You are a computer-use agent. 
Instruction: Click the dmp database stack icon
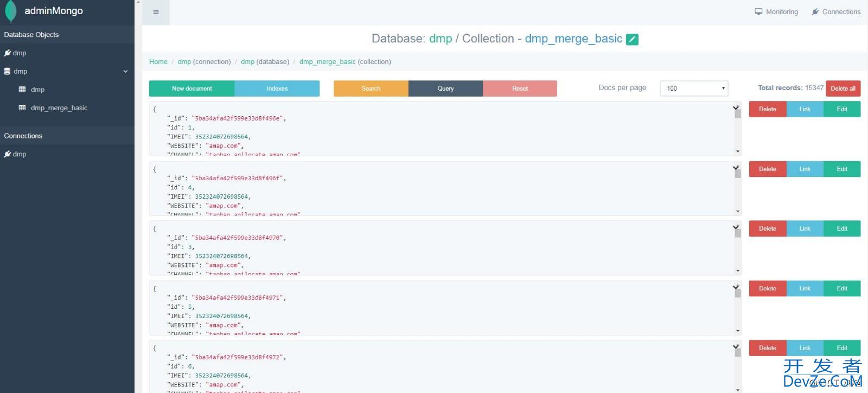pos(7,71)
